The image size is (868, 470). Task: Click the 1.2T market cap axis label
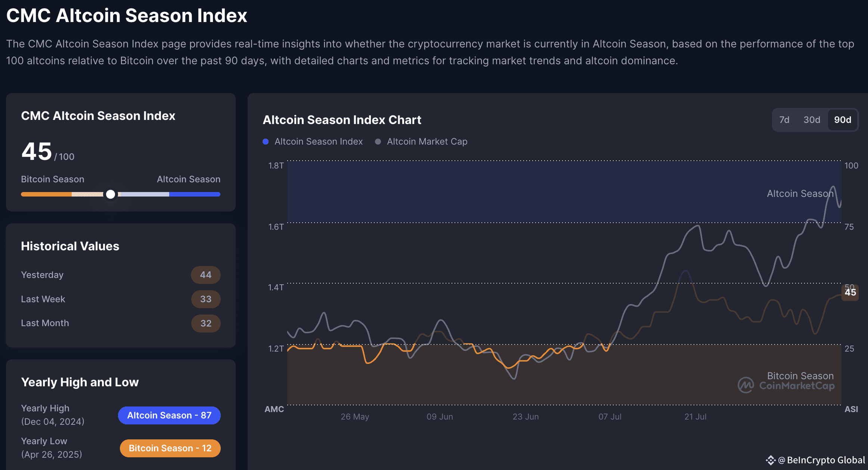click(276, 349)
